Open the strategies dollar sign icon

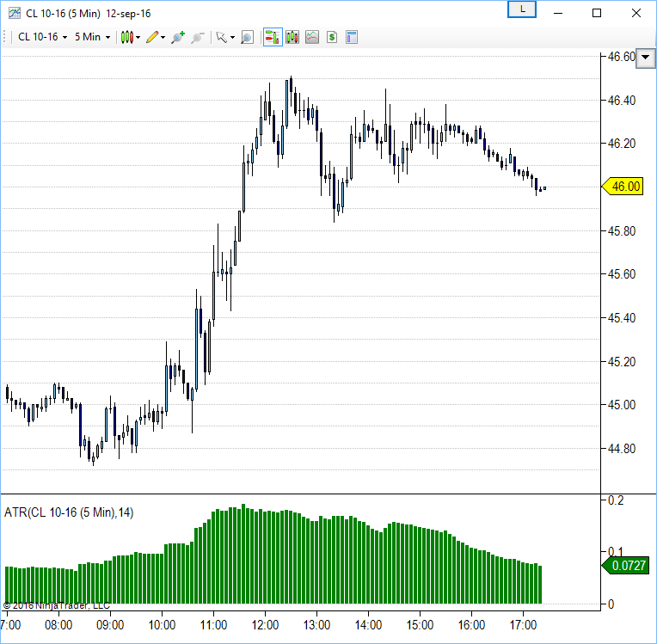pyautogui.click(x=331, y=37)
